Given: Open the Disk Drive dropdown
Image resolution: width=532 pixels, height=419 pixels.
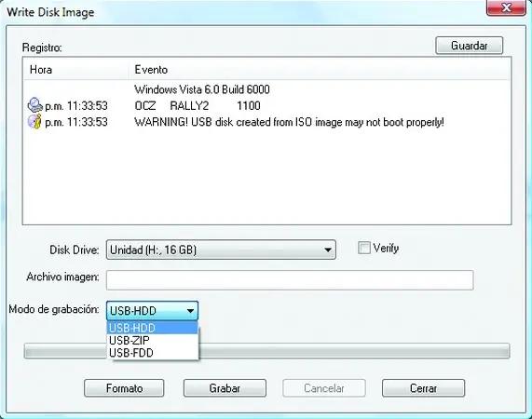Looking at the screenshot, I should point(221,250).
